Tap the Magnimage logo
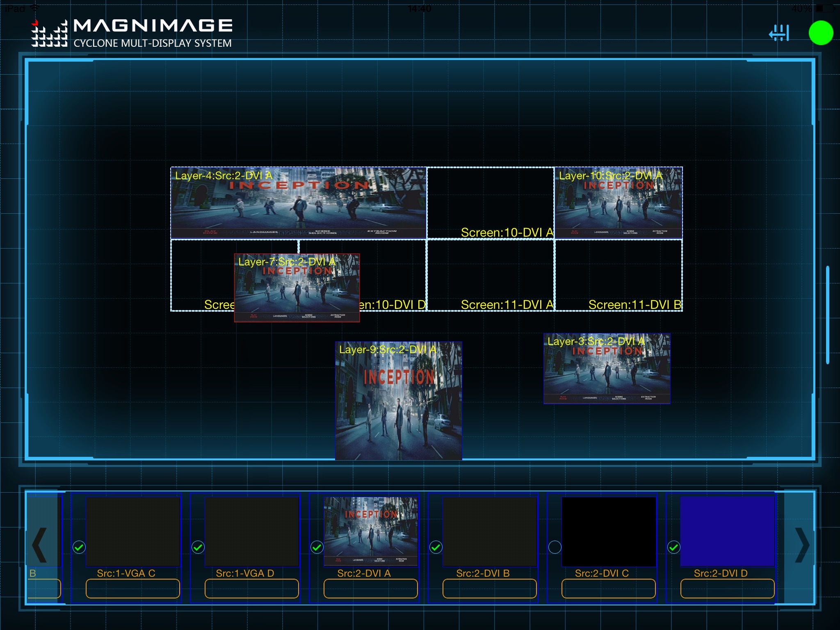This screenshot has width=840, height=630. coord(132,33)
